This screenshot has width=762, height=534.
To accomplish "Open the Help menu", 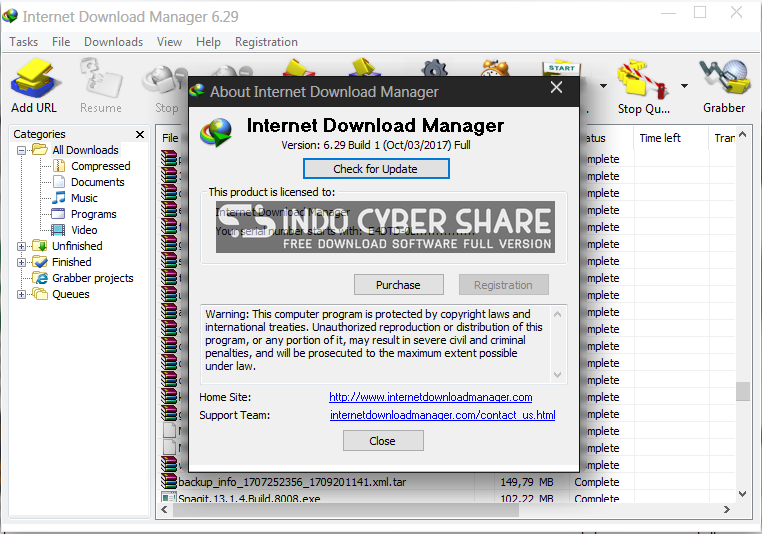I will tap(208, 42).
